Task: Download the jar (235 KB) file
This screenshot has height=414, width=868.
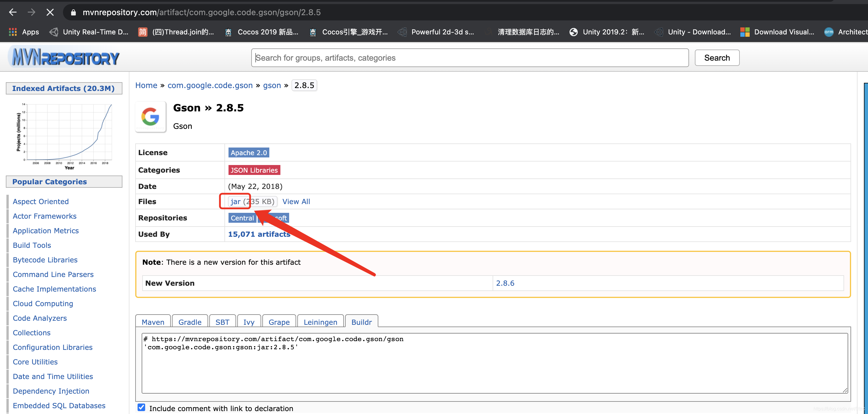Action: point(252,201)
